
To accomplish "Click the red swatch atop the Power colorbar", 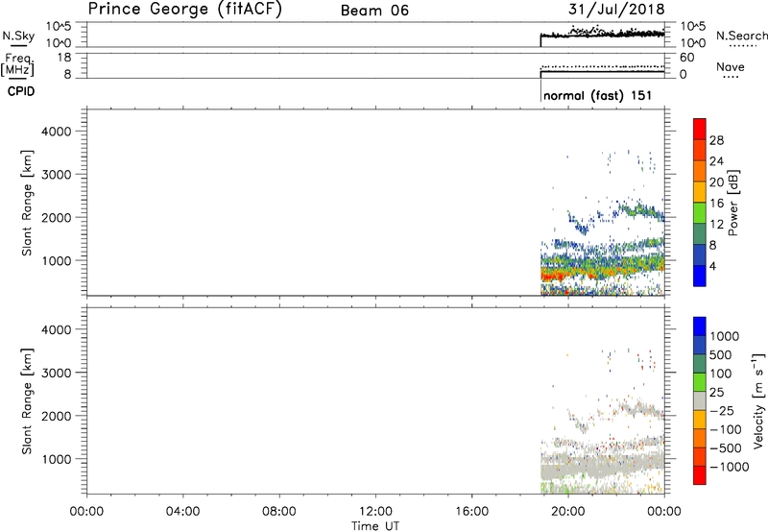I will pos(700,129).
